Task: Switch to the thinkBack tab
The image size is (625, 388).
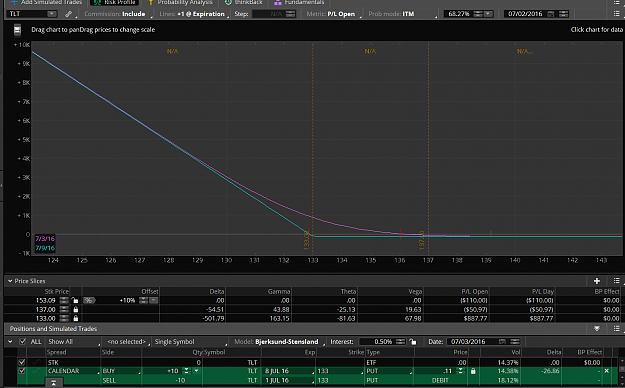Action: point(244,2)
